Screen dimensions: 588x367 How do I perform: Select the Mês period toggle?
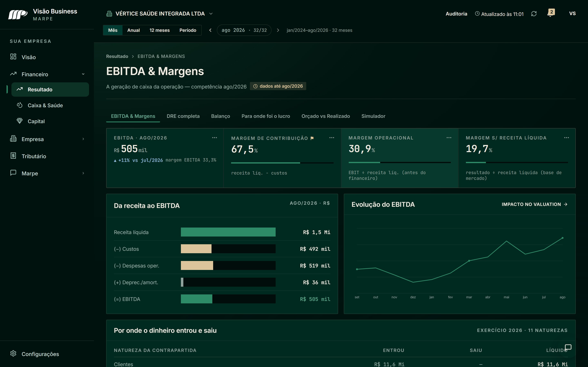point(113,30)
